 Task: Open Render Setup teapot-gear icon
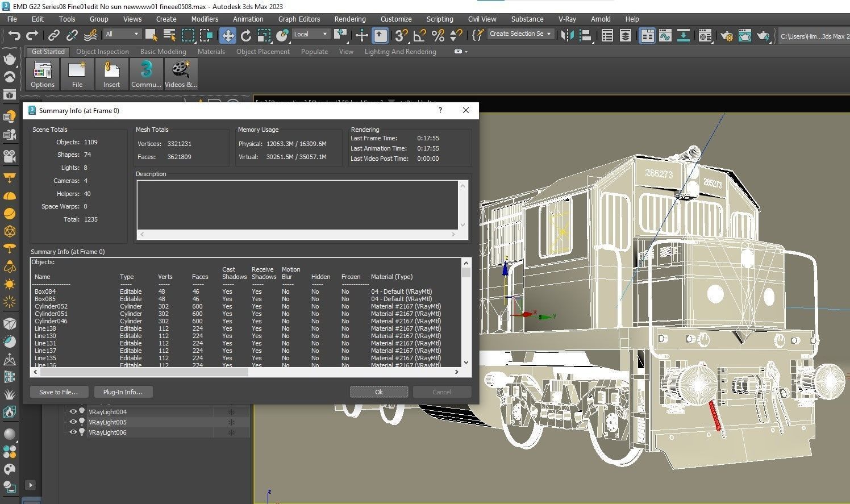coord(727,36)
